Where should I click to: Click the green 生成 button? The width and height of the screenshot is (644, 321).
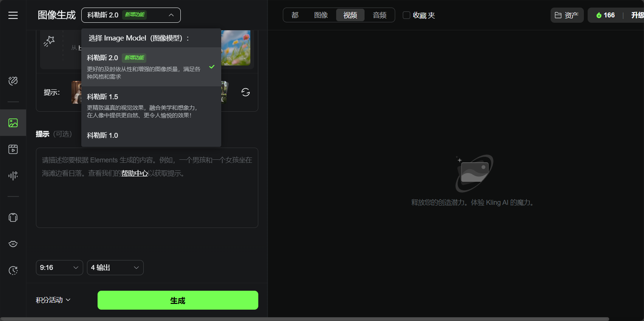pyautogui.click(x=178, y=300)
